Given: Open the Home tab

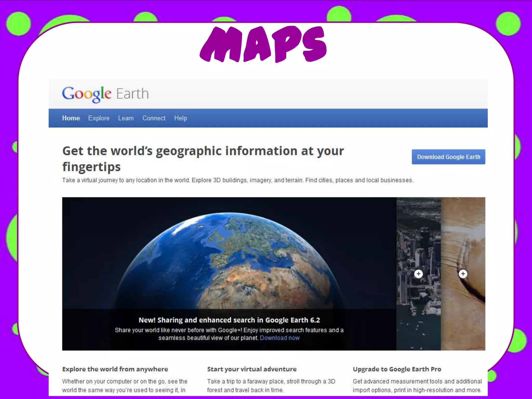Looking at the screenshot, I should click(71, 118).
